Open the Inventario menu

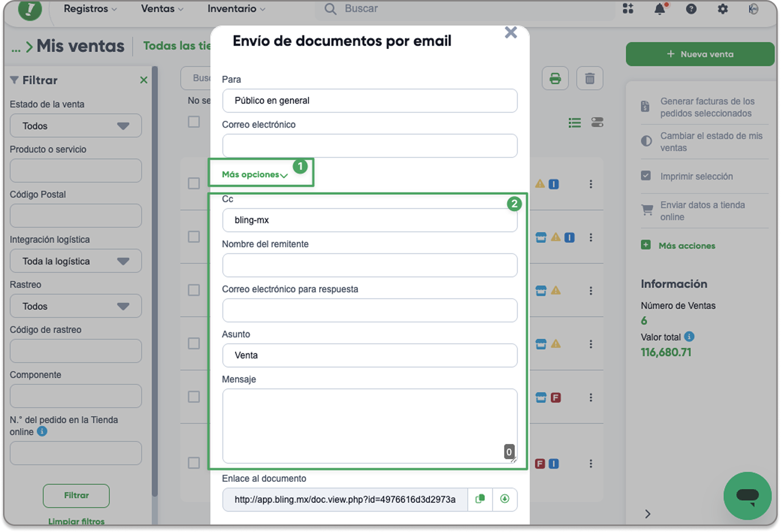click(x=236, y=9)
